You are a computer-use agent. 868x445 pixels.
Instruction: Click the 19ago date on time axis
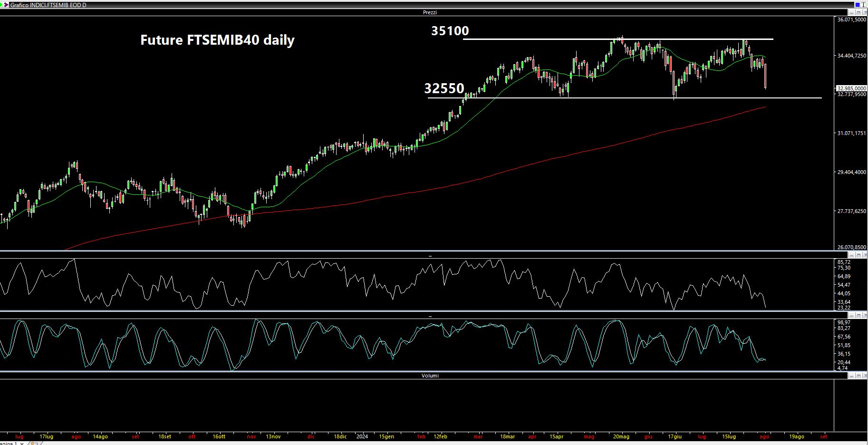pyautogui.click(x=797, y=436)
